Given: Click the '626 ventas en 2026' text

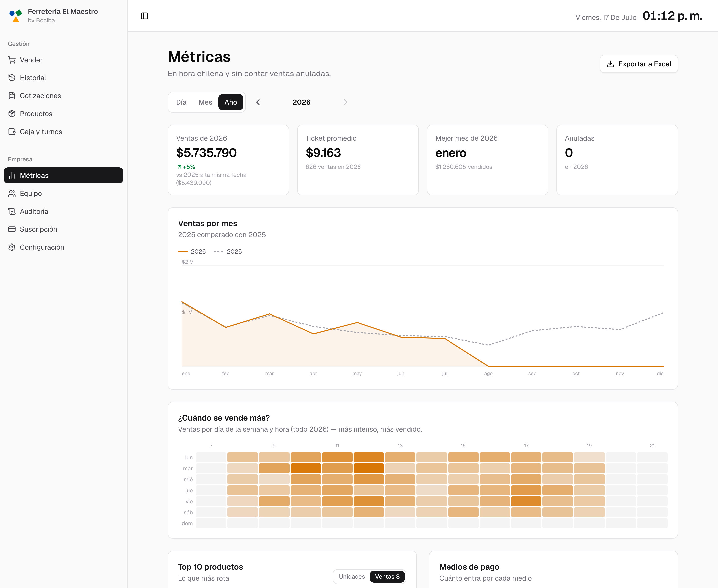Looking at the screenshot, I should click(333, 167).
